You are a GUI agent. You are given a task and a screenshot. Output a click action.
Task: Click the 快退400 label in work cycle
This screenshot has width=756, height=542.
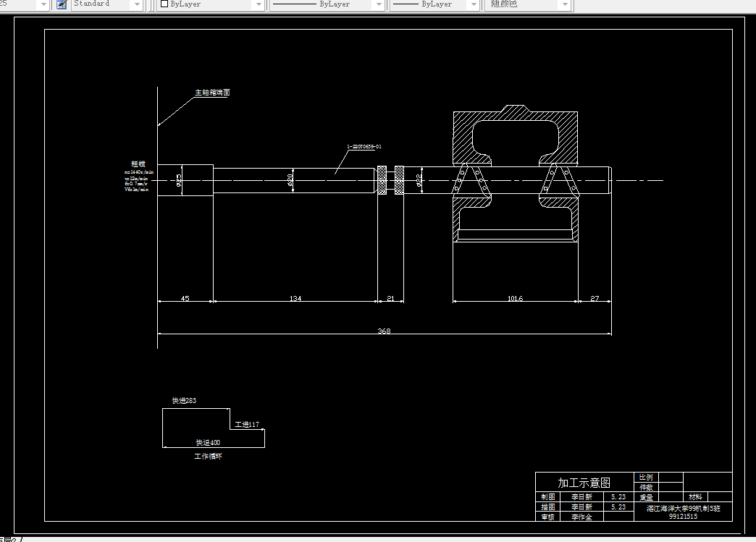tap(208, 442)
